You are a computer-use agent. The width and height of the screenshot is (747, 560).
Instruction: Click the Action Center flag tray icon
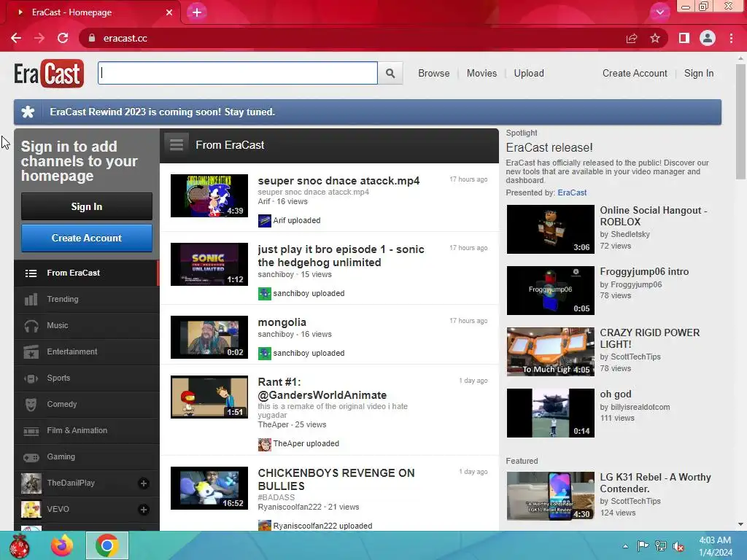coord(643,546)
